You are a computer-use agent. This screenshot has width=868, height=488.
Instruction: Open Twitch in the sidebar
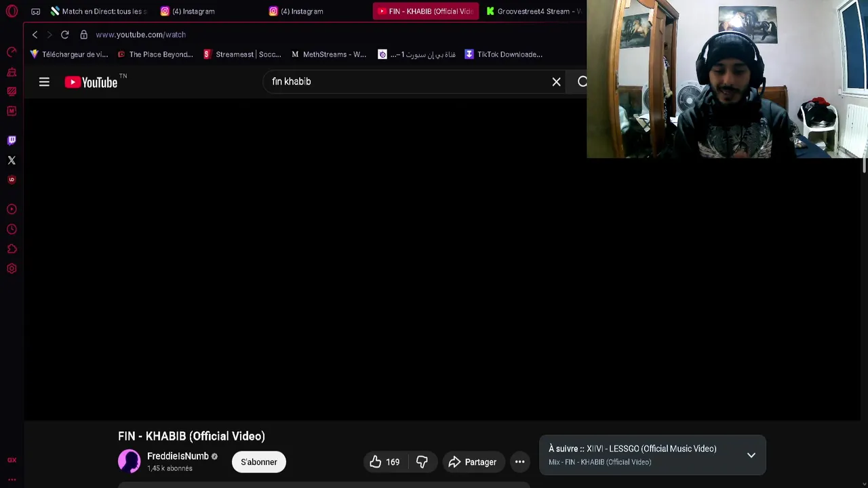(12, 140)
